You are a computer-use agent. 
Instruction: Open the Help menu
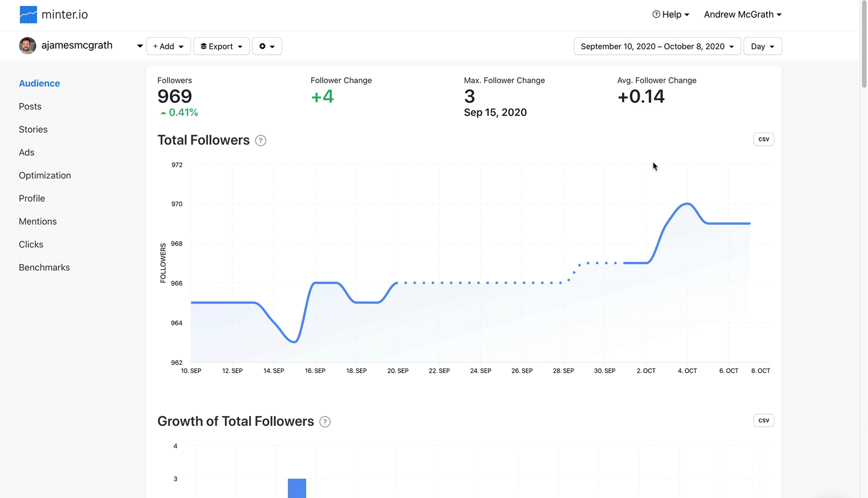coord(671,15)
